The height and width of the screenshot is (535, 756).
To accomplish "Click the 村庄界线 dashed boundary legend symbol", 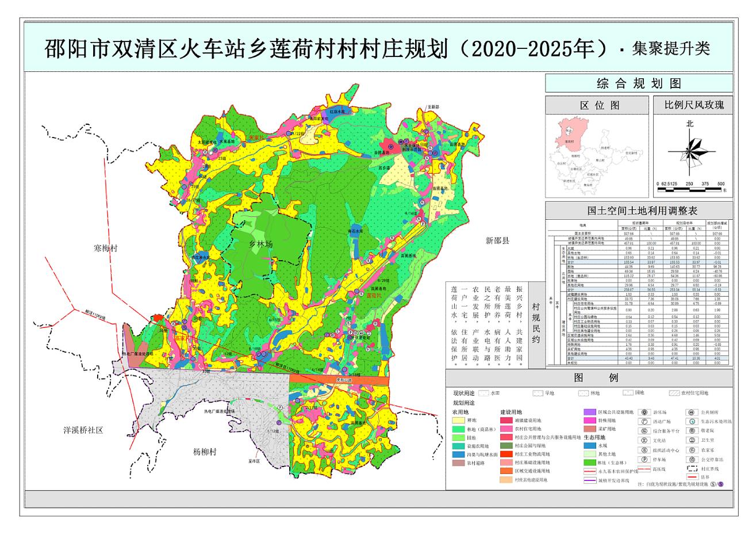I will point(692,469).
